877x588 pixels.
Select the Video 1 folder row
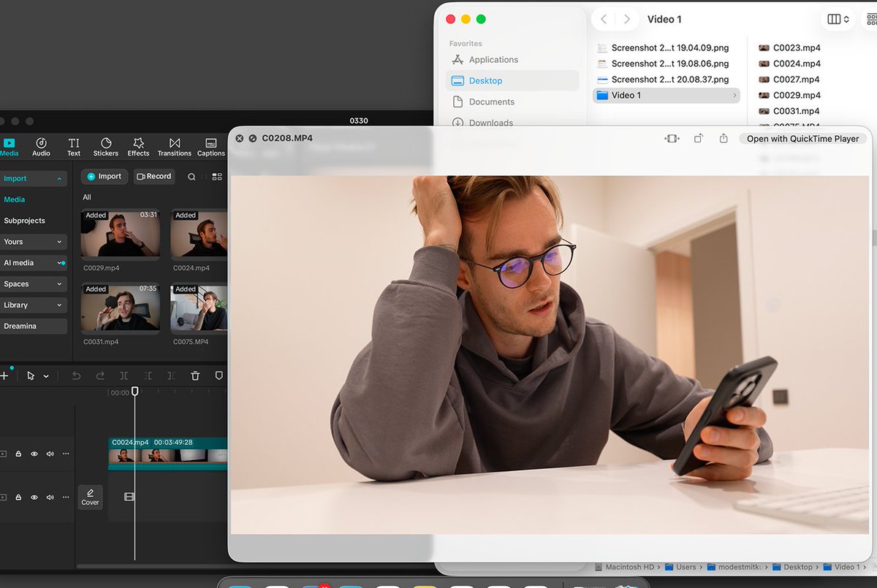[x=667, y=96]
